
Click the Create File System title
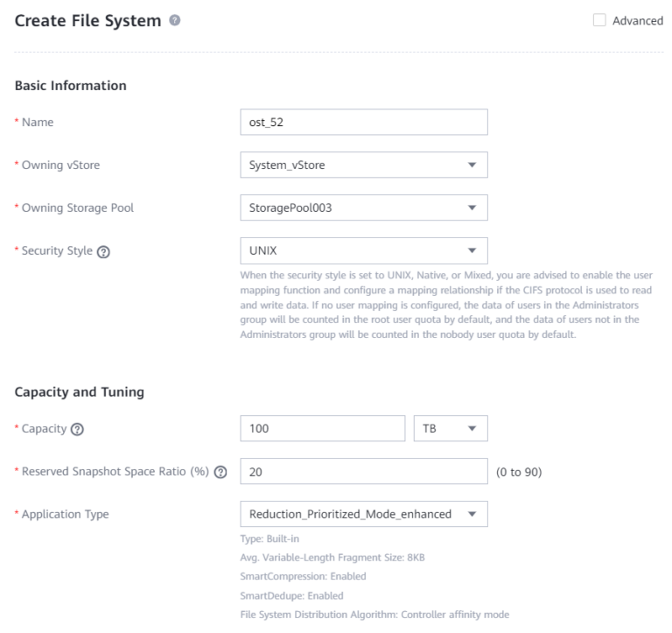pos(86,20)
